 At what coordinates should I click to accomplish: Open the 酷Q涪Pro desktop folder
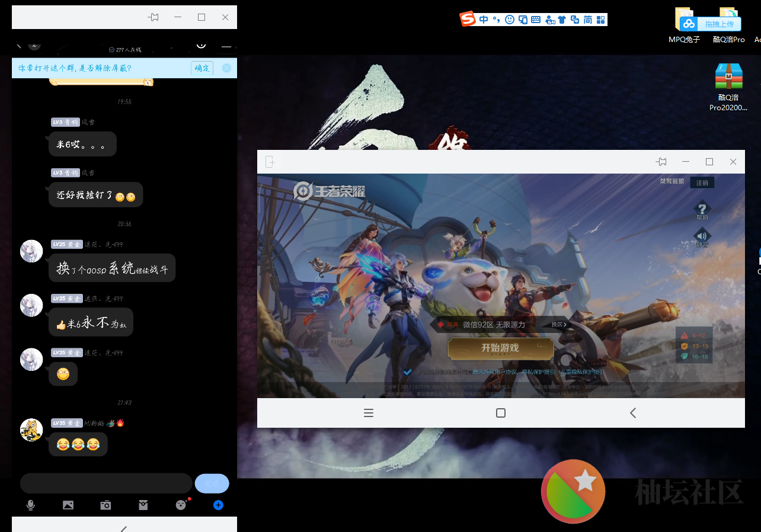click(x=728, y=25)
